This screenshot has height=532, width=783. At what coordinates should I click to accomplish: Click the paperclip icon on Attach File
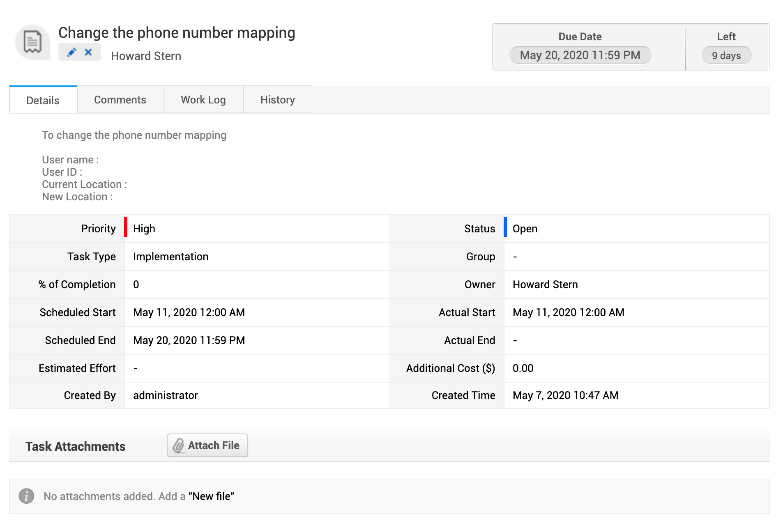pyautogui.click(x=178, y=445)
